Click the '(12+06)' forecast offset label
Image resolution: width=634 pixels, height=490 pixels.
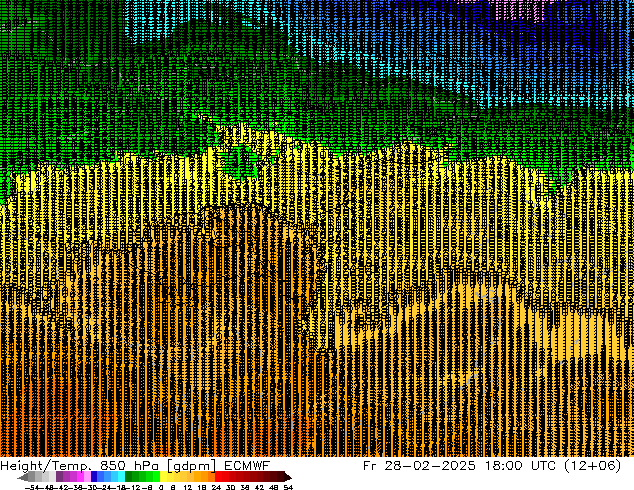click(592, 466)
